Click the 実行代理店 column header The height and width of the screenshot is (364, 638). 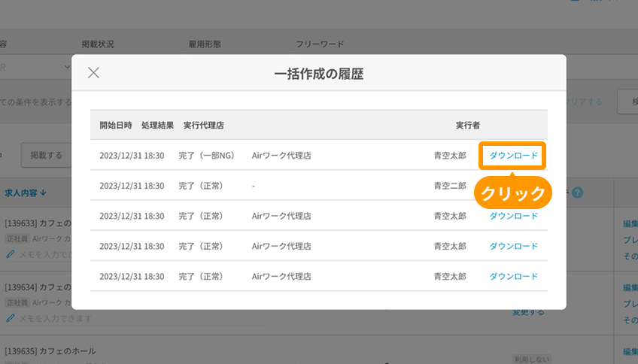coord(203,126)
